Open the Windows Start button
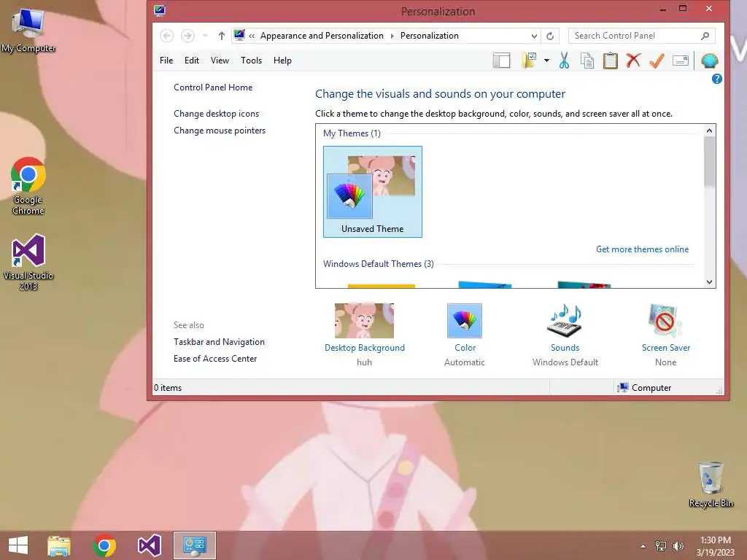Viewport: 747px width, 560px height. click(x=18, y=545)
